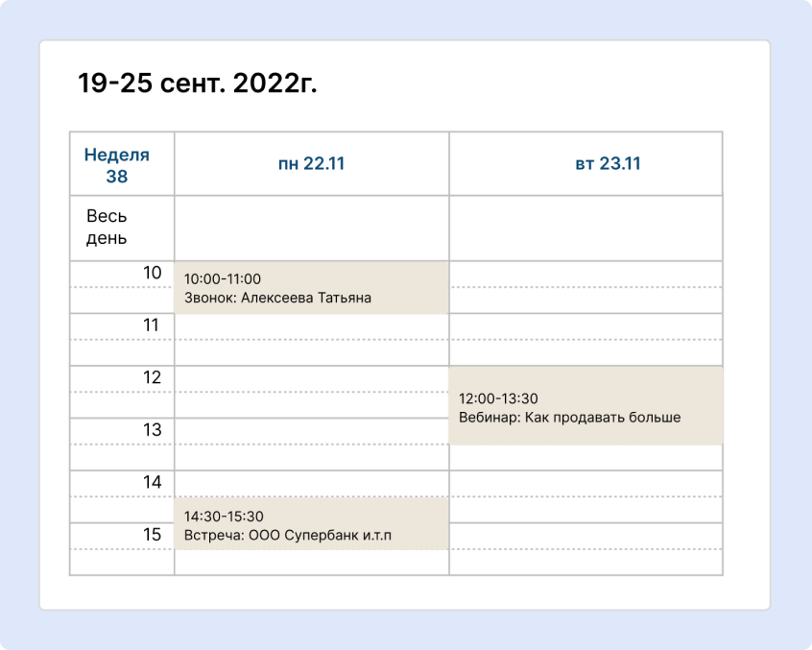Click the 14 hour label
812x650 pixels.
(x=152, y=483)
